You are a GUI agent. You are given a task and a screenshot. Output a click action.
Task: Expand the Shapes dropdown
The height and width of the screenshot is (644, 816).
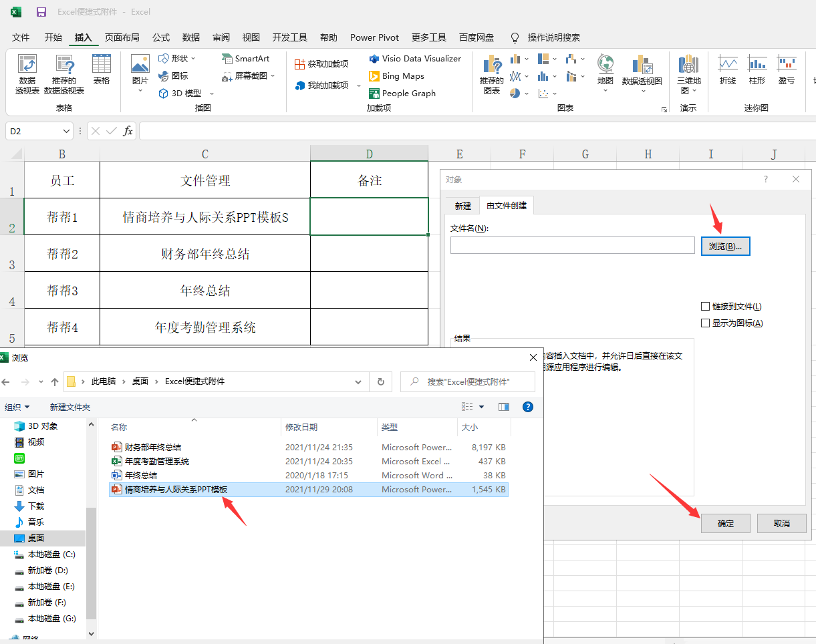pyautogui.click(x=193, y=59)
